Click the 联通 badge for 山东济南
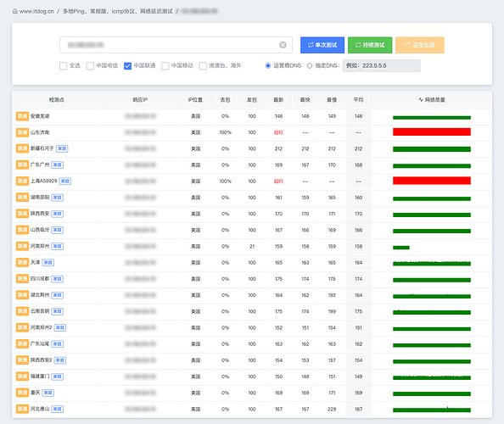Viewport: 504px width, 424px height. point(22,132)
